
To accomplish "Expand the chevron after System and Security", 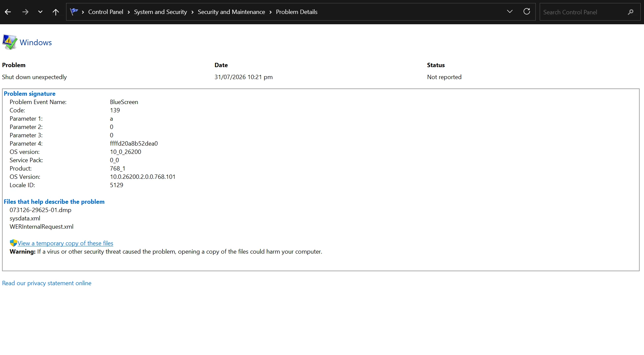I will (x=192, y=12).
